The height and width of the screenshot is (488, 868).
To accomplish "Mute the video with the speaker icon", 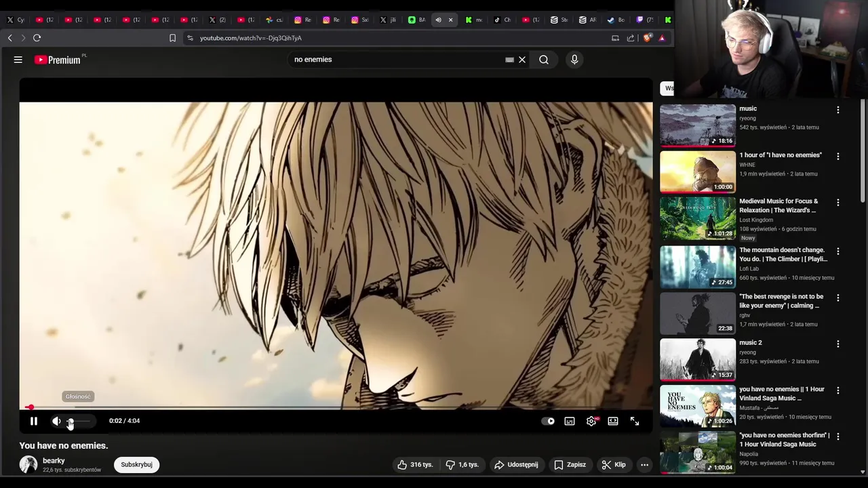I will coord(56,421).
